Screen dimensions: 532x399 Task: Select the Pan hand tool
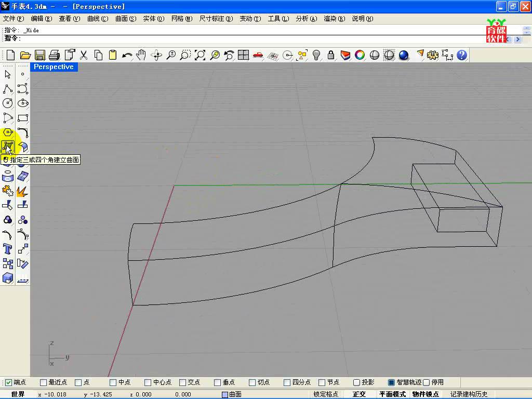(x=141, y=55)
